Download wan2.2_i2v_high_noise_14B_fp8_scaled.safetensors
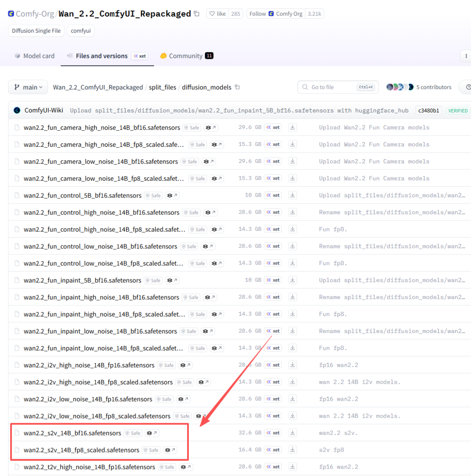This screenshot has width=471, height=476. point(293,382)
